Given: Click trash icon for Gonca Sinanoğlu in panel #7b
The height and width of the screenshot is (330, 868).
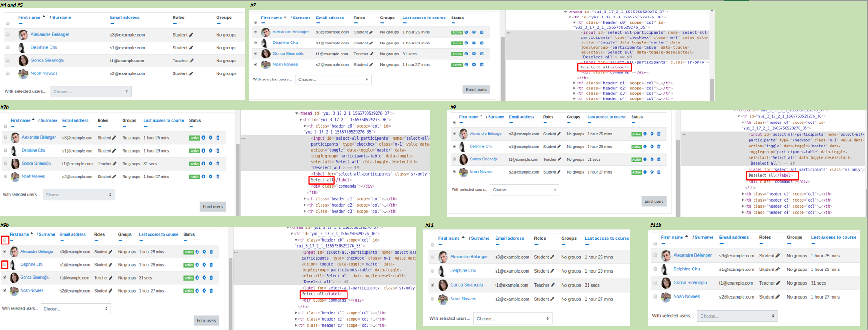Looking at the screenshot, I should coord(218,164).
